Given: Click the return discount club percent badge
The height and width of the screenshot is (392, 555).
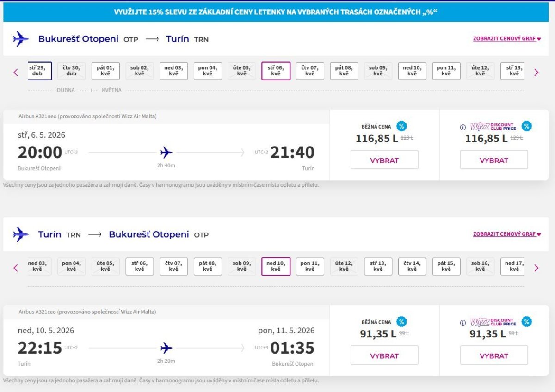Looking at the screenshot, I should tap(526, 322).
